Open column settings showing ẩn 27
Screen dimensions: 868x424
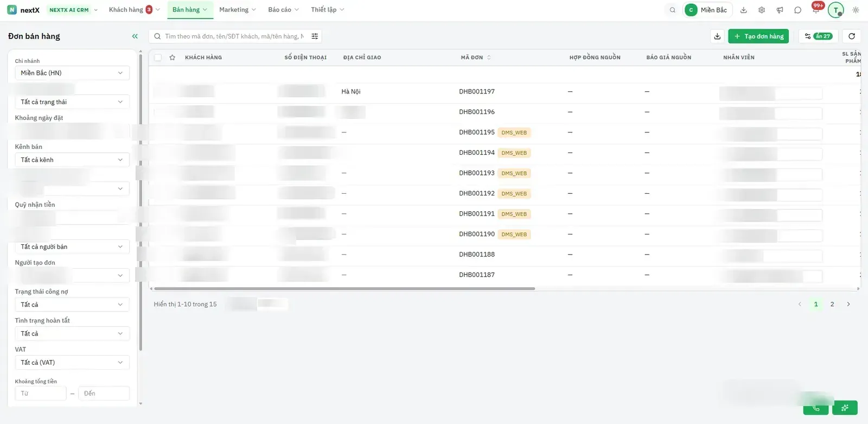(x=819, y=36)
